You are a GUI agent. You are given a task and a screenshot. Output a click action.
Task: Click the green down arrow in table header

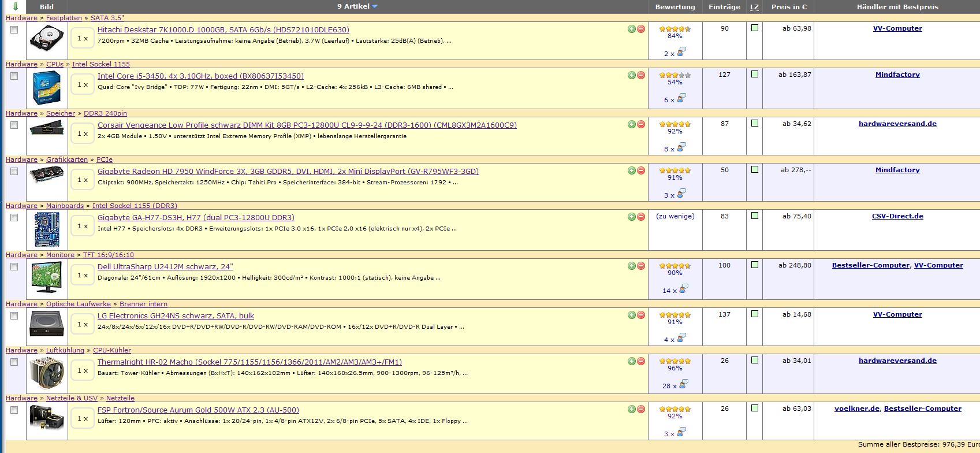coord(15,6)
